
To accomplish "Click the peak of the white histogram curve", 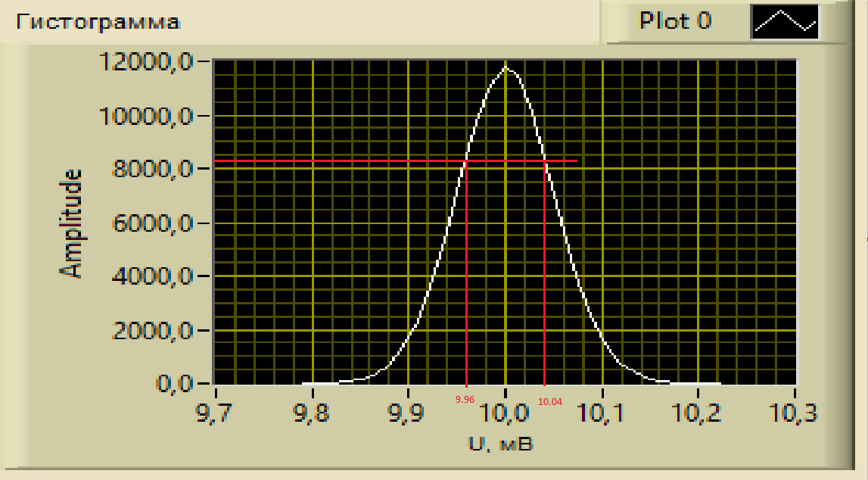I will [x=506, y=68].
